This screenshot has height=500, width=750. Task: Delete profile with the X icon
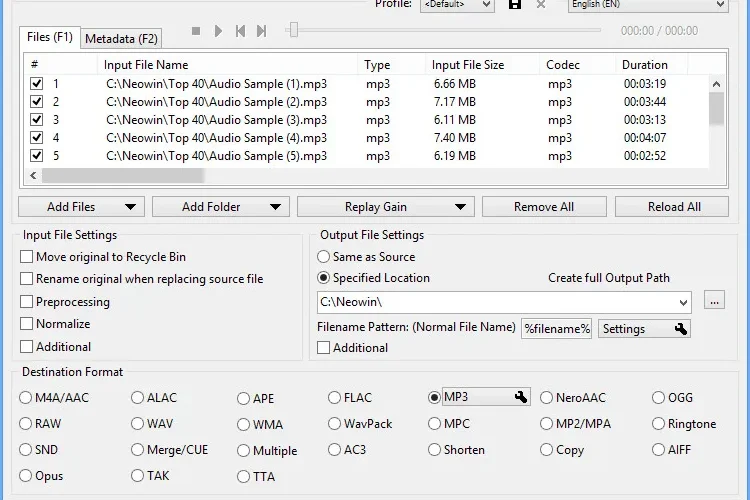pyautogui.click(x=540, y=5)
